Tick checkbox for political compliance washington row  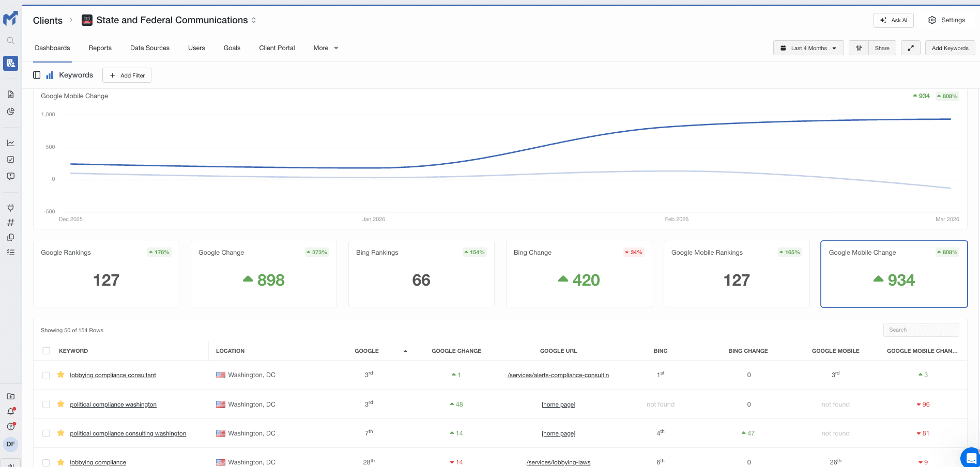[47, 404]
